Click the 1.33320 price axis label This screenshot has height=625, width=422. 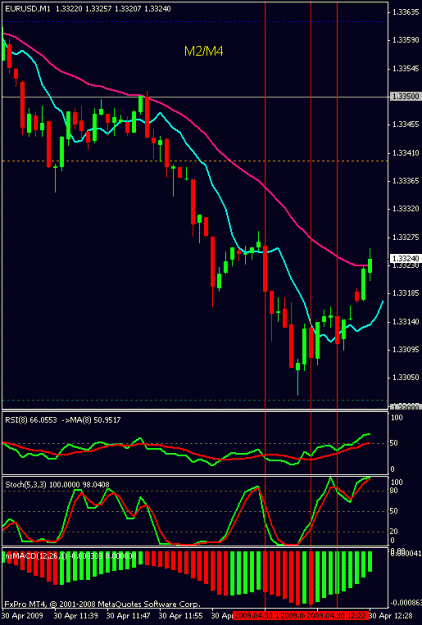coord(405,209)
